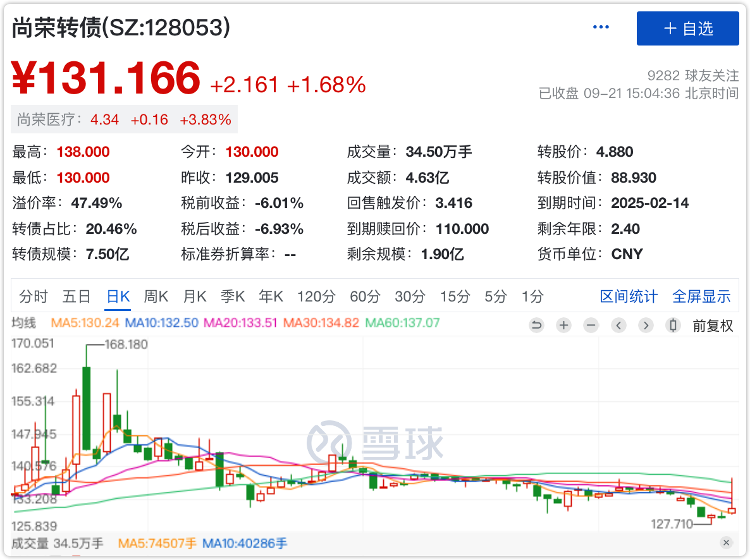The height and width of the screenshot is (560, 750).
Task: Zoom out chart with minus icon
Action: click(x=591, y=326)
